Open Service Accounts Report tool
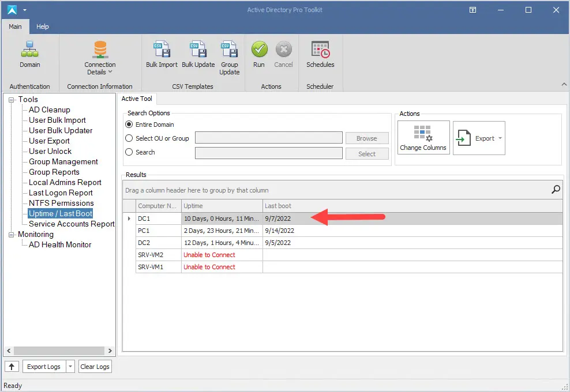Screen dimensions: 570x392 (x=72, y=224)
